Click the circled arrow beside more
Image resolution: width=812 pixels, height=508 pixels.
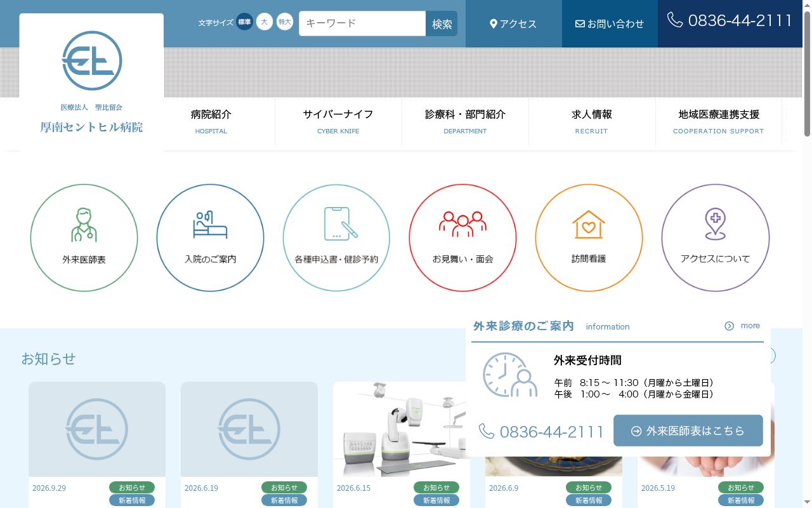tap(730, 326)
